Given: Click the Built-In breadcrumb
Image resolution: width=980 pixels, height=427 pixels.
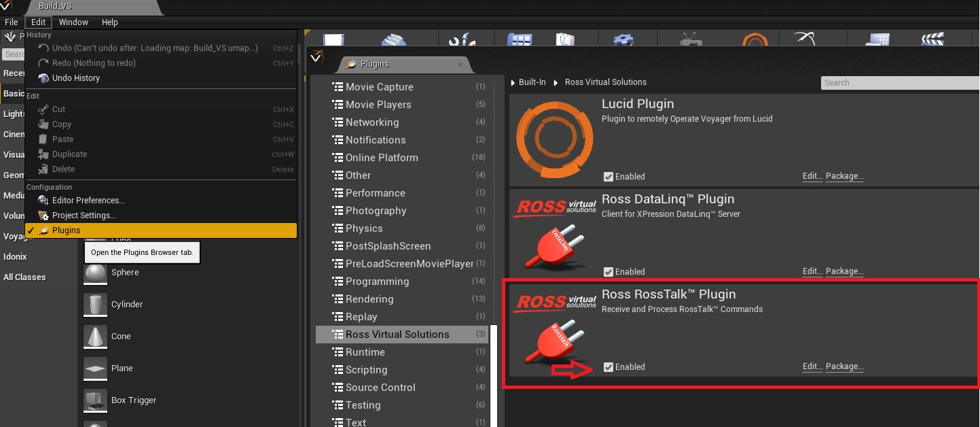Looking at the screenshot, I should (x=532, y=82).
